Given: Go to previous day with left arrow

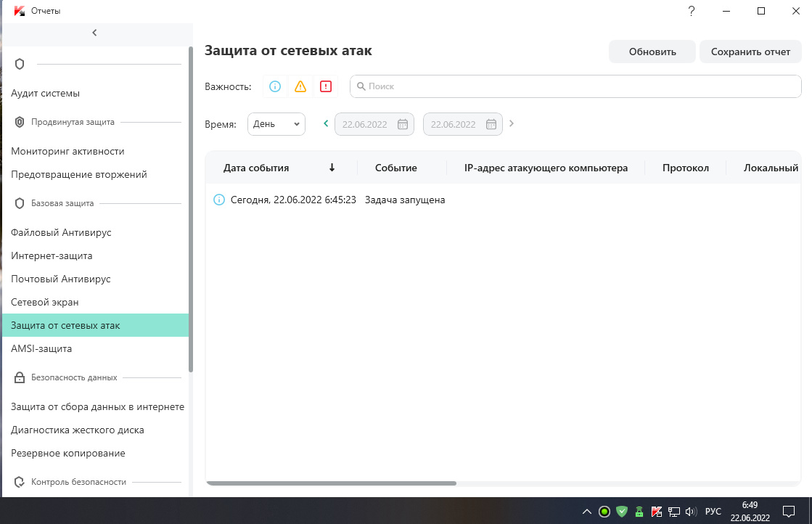Looking at the screenshot, I should click(x=326, y=123).
